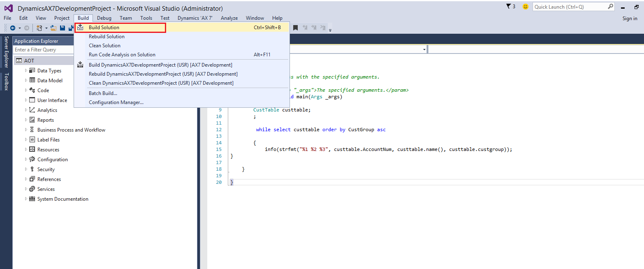This screenshot has height=269, width=644.
Task: Open Configuration Manager from the Build menu
Action: click(116, 102)
